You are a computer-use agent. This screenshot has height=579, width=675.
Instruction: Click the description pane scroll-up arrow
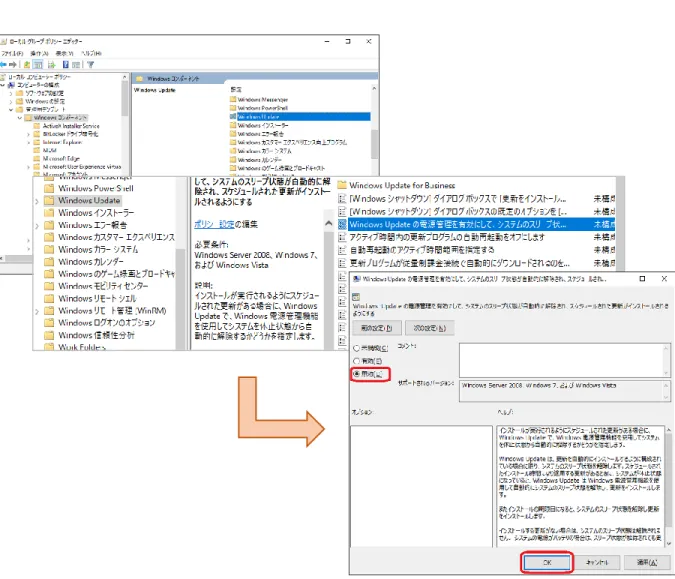coord(328,223)
